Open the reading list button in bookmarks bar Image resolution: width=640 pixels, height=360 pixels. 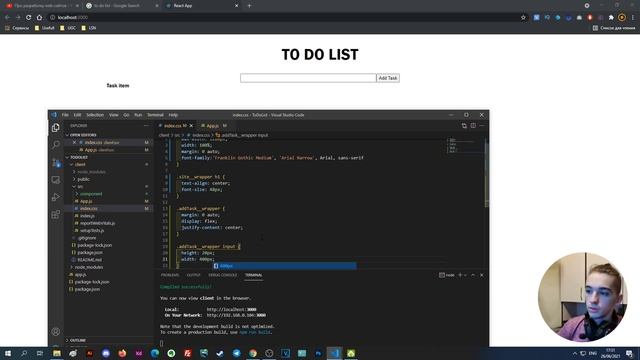pos(614,28)
